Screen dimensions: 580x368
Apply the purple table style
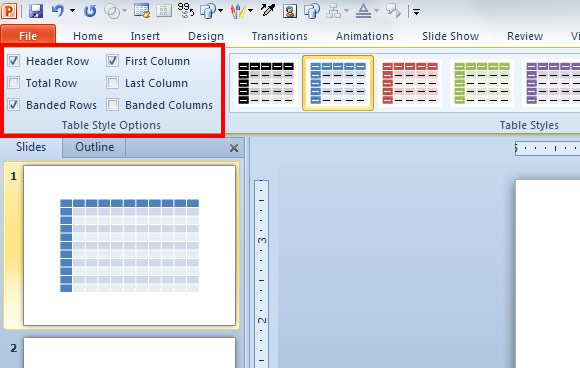(552, 83)
